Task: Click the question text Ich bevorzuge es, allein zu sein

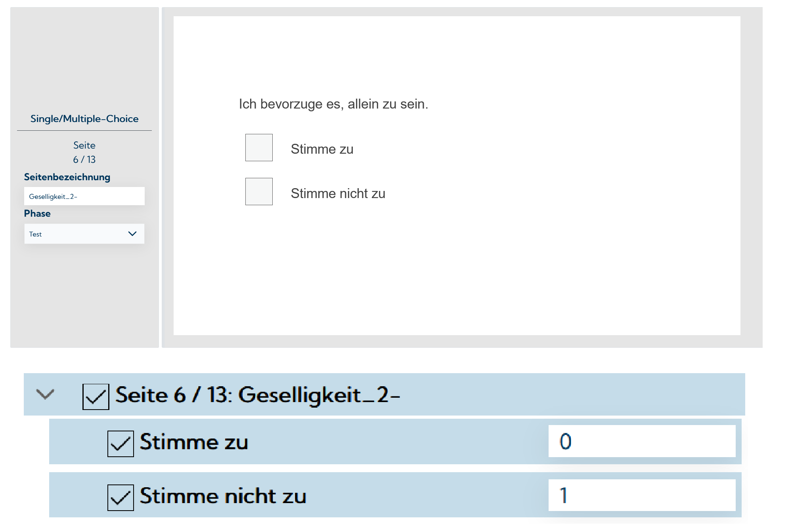Action: coord(333,104)
